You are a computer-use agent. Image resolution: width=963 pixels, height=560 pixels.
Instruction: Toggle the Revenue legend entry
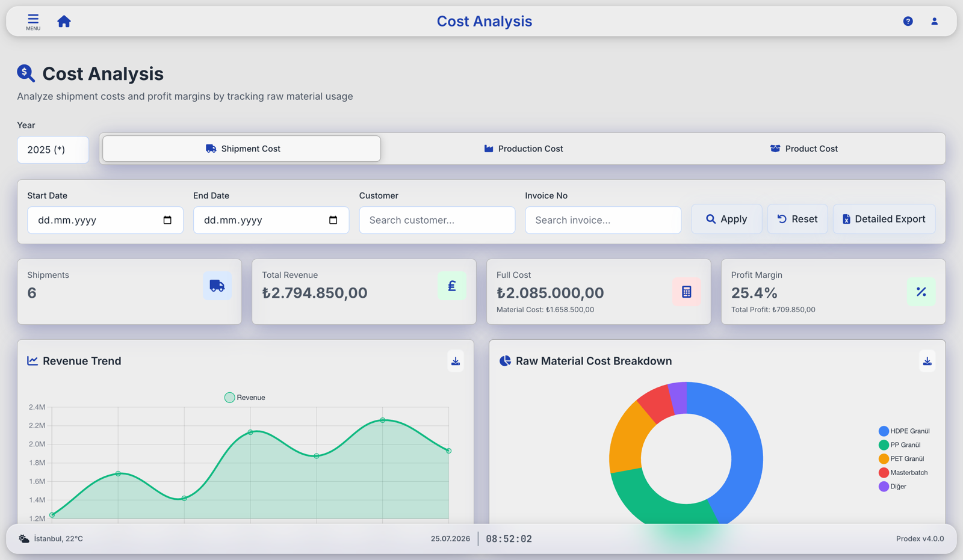[x=244, y=398]
